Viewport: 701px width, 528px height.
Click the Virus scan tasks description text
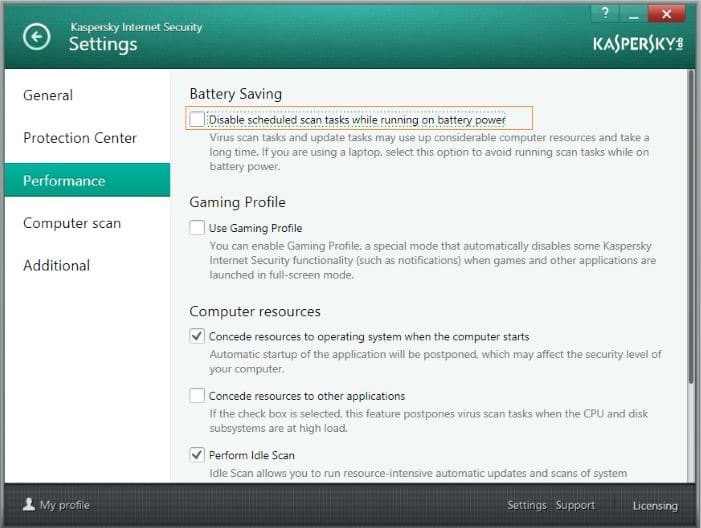click(430, 152)
